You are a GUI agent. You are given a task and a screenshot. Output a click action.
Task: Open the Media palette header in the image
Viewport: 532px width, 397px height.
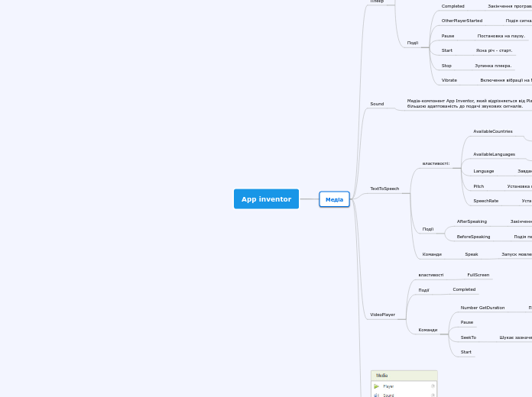[404, 376]
